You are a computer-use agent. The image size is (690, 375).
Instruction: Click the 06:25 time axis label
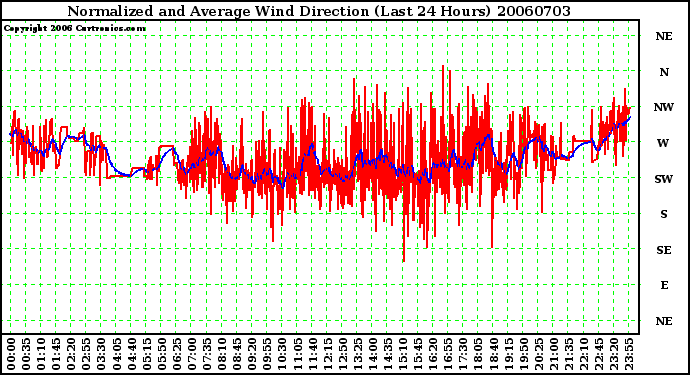pos(176,354)
